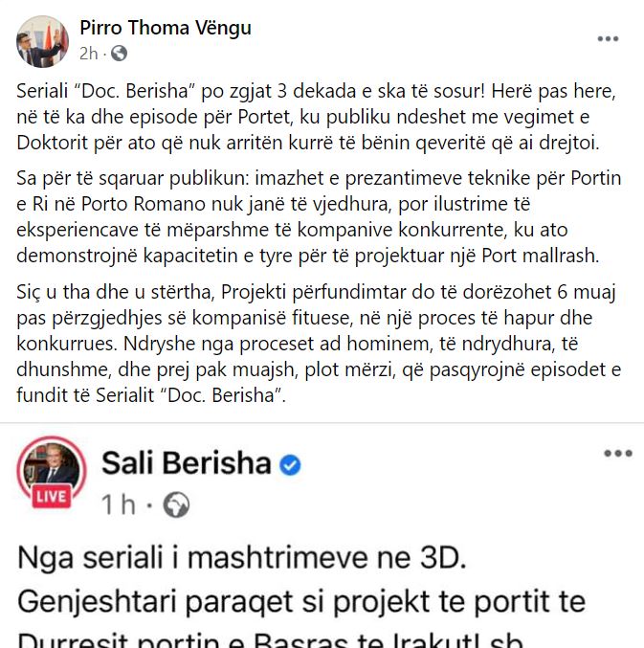Click the Public globe icon beside 2h
The width and height of the screenshot is (644, 648).
pos(119,54)
